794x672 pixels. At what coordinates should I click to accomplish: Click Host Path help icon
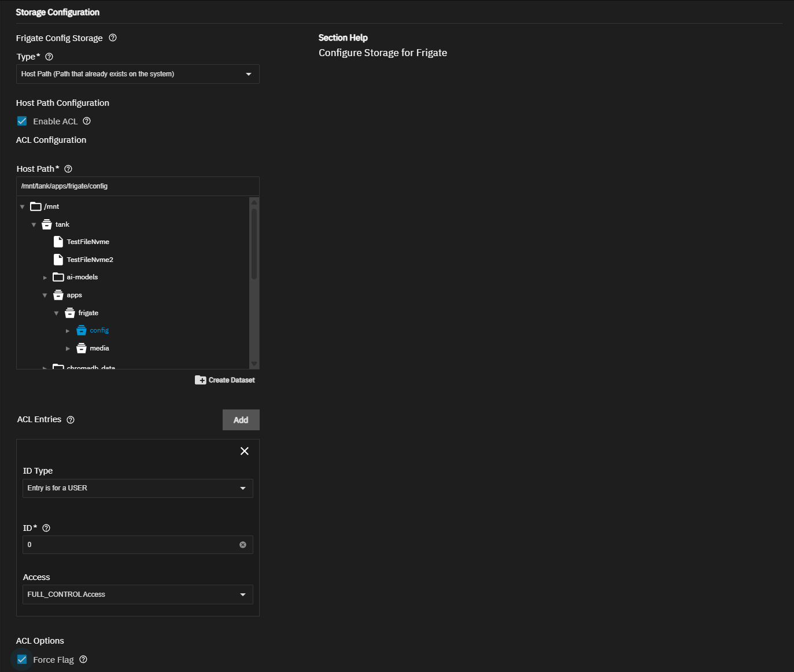(68, 169)
